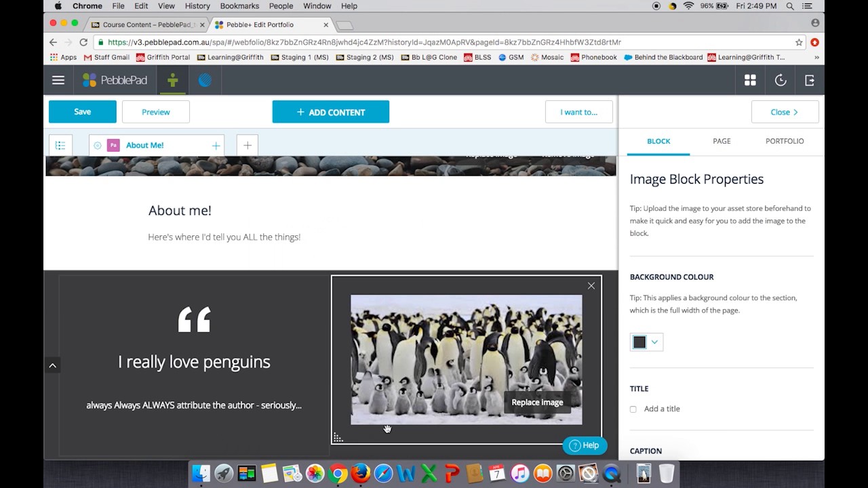868x488 pixels.
Task: Open the PebblePad hamburger menu
Action: tap(58, 80)
